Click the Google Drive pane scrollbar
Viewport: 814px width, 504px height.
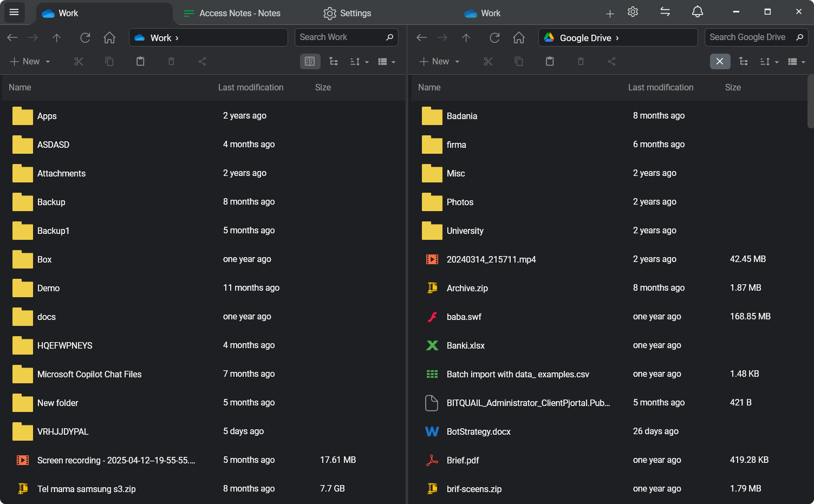(810, 101)
